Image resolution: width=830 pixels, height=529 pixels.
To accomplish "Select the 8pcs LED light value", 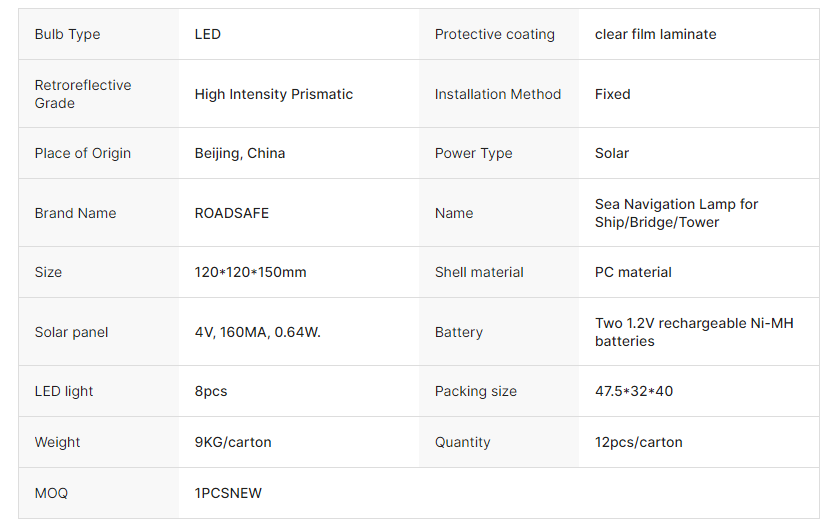I will (211, 391).
